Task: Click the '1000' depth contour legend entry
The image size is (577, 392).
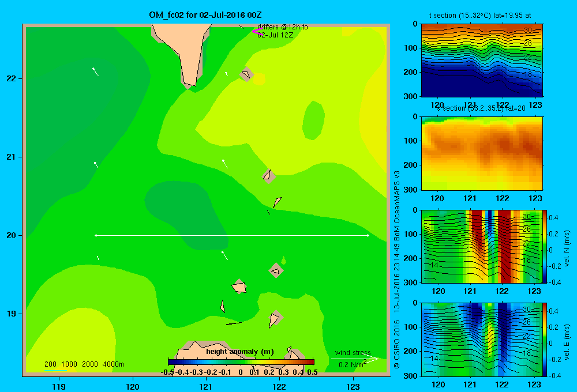Action: pyautogui.click(x=69, y=364)
